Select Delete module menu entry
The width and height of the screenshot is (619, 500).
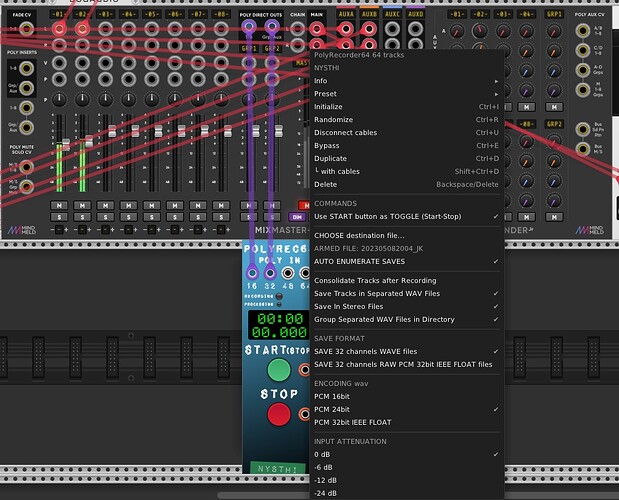406,184
